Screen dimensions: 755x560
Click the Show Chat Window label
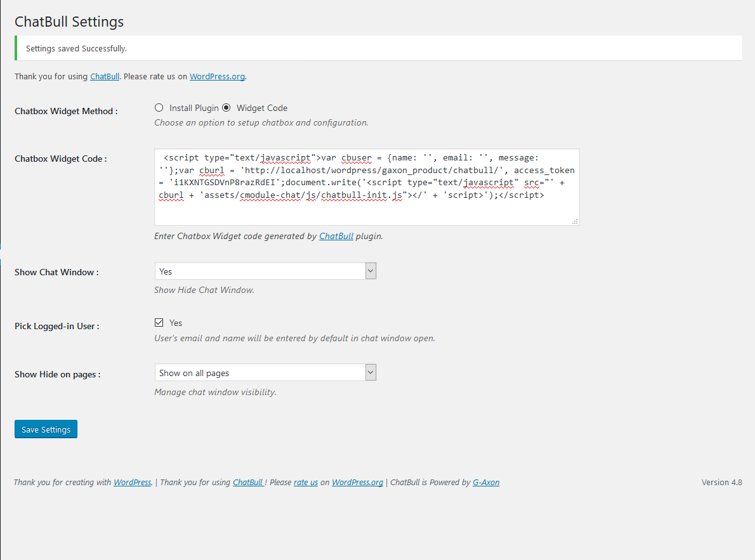click(56, 273)
